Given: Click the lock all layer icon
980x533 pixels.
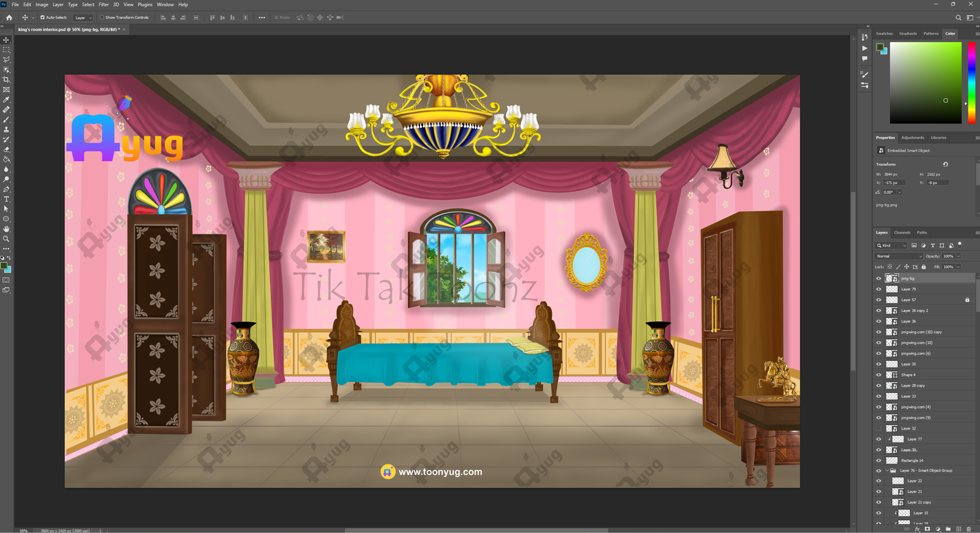Looking at the screenshot, I should (924, 267).
